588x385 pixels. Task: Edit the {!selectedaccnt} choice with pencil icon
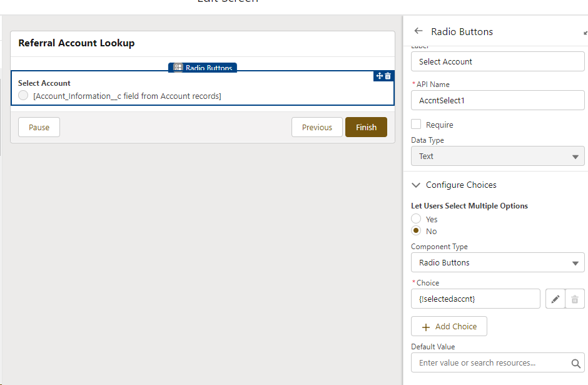pyautogui.click(x=555, y=299)
